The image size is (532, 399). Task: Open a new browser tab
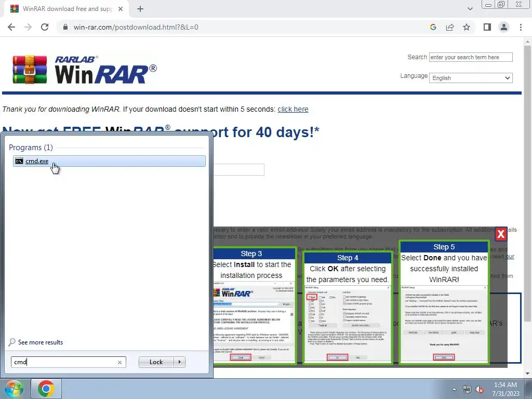point(140,9)
